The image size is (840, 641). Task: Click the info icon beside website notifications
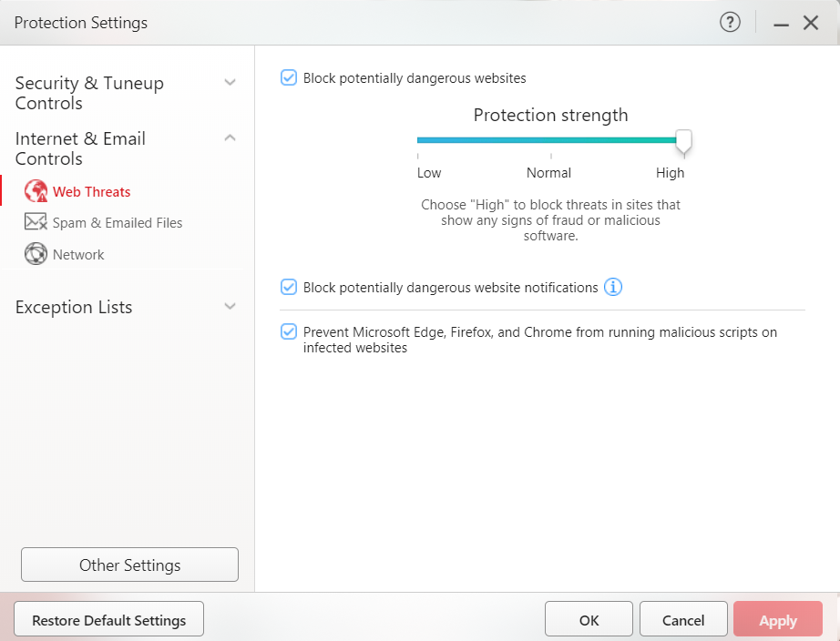click(613, 288)
